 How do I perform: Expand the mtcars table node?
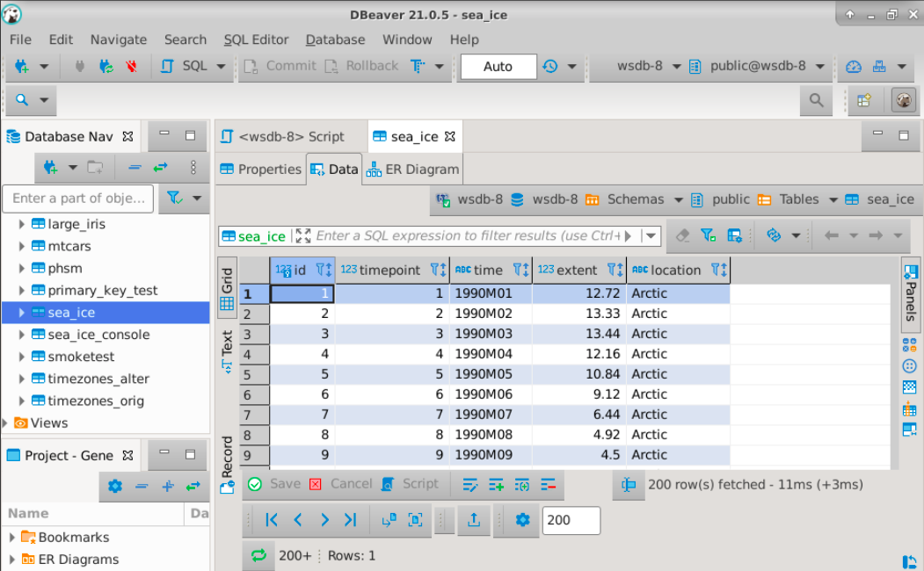click(21, 246)
